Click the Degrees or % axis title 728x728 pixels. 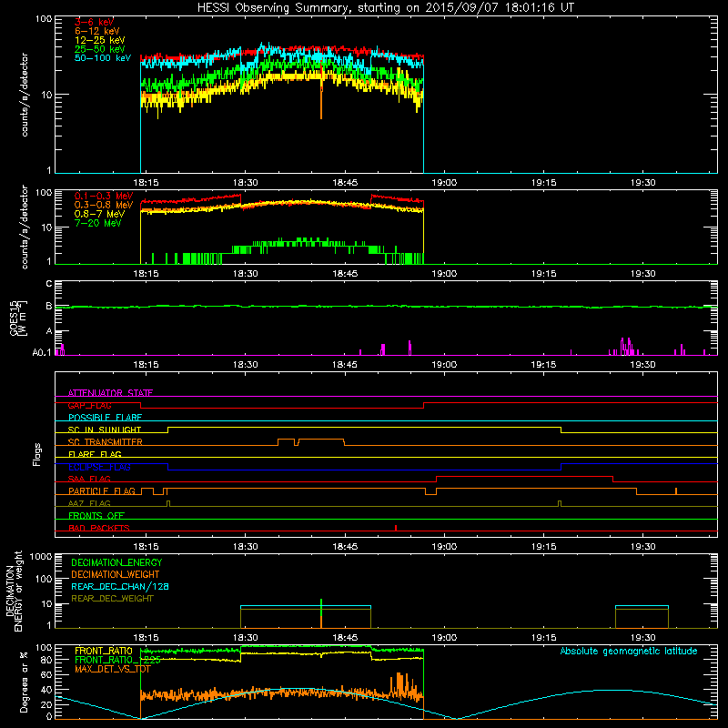(x=24, y=682)
